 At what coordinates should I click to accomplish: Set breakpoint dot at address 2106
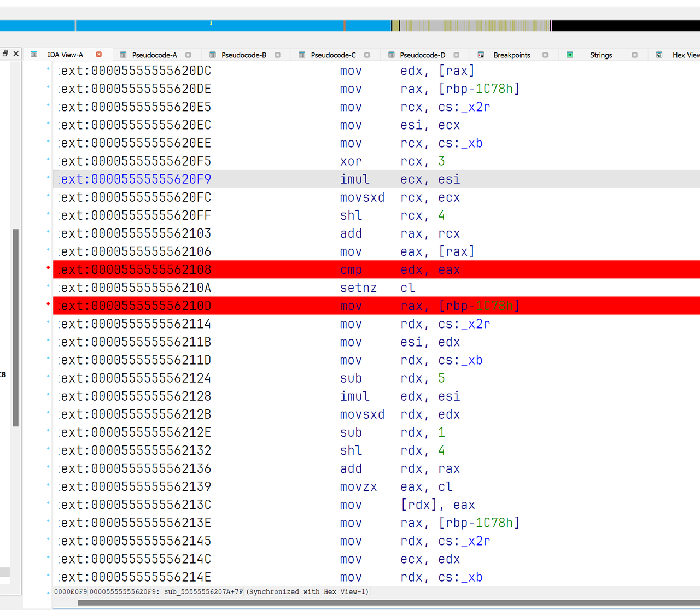point(48,249)
